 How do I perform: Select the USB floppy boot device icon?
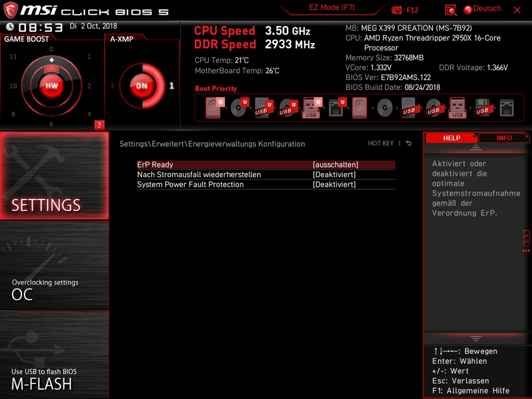click(482, 107)
